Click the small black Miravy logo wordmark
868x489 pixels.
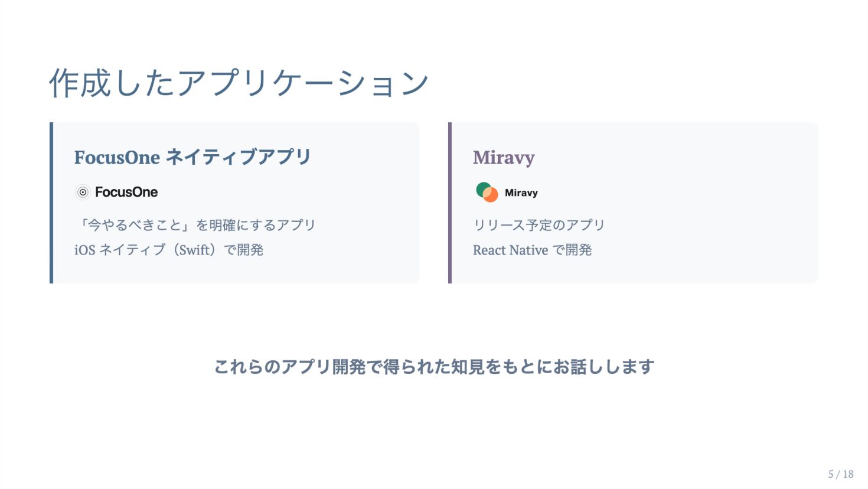(521, 193)
